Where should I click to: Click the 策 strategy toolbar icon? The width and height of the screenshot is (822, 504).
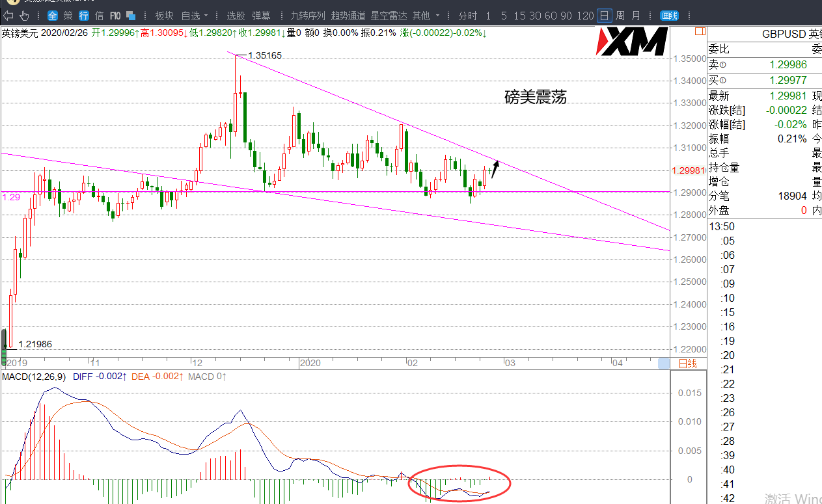click(x=68, y=16)
